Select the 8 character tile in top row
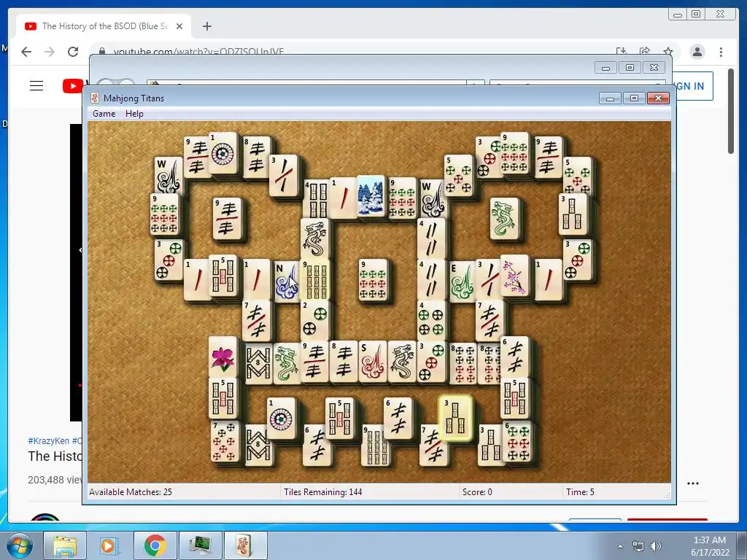Viewport: 747px width, 560px height. tap(256, 157)
